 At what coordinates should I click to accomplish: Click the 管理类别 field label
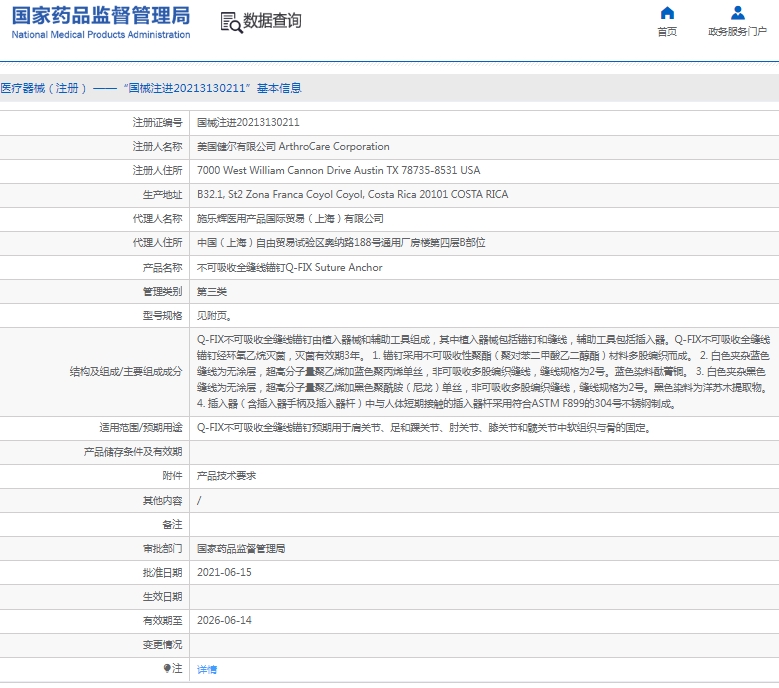tap(162, 292)
